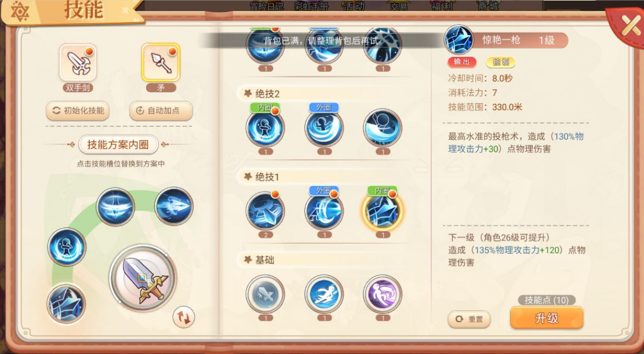Select the dash runner skill in 基础

click(x=324, y=294)
